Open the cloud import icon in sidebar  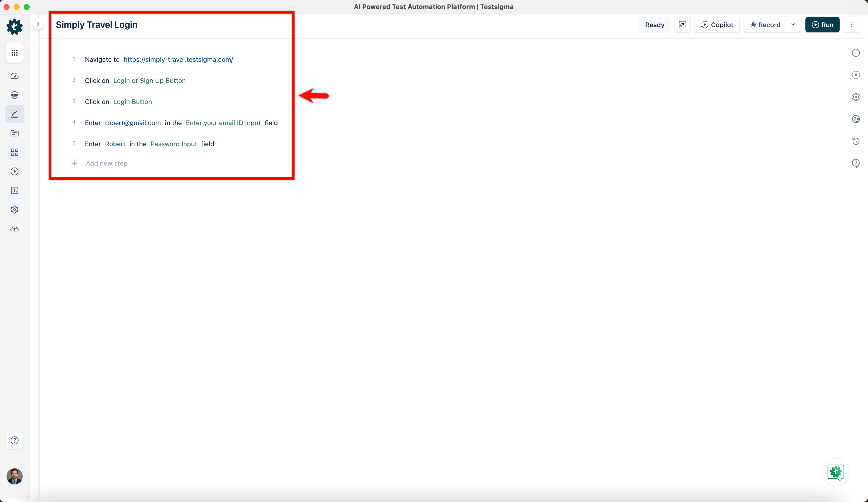(x=15, y=229)
